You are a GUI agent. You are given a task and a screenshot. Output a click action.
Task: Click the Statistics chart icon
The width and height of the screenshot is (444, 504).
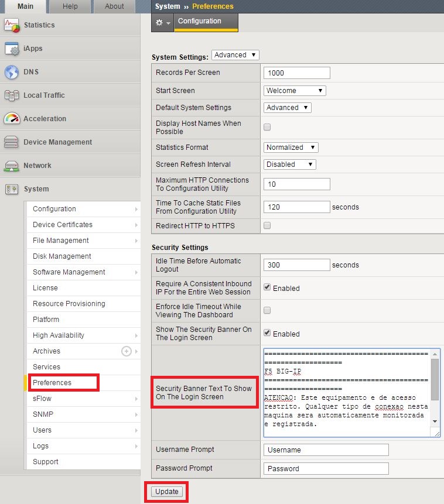[12, 26]
